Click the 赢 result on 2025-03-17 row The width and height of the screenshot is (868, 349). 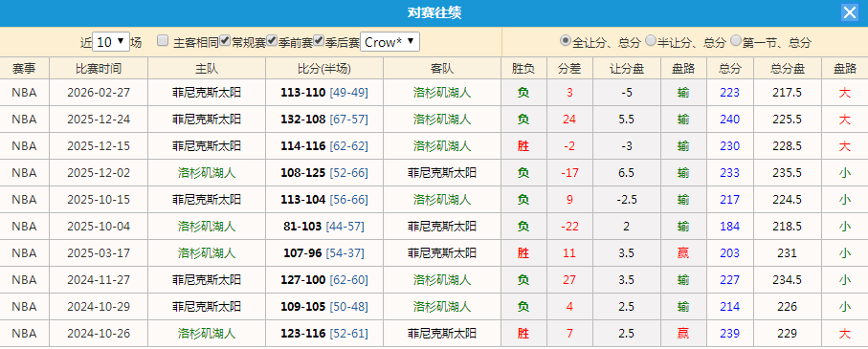pyautogui.click(x=683, y=253)
